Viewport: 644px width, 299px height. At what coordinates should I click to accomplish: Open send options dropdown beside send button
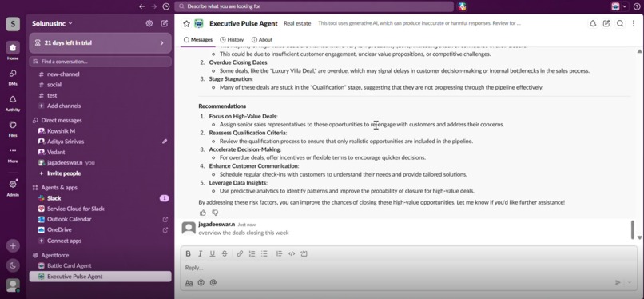(630, 282)
